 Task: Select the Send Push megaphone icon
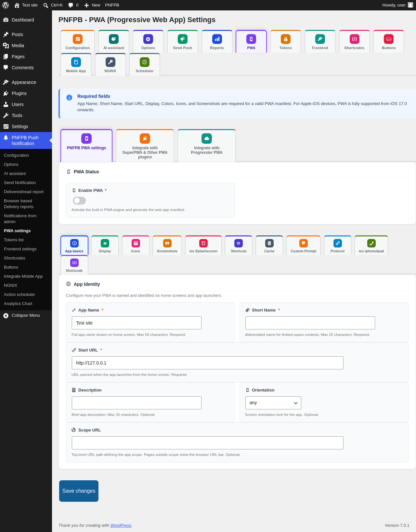tap(183, 39)
